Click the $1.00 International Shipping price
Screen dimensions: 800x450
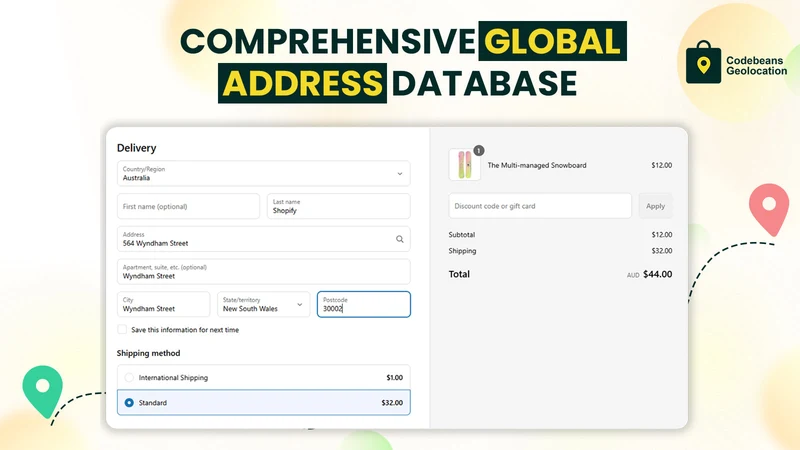[x=394, y=378]
